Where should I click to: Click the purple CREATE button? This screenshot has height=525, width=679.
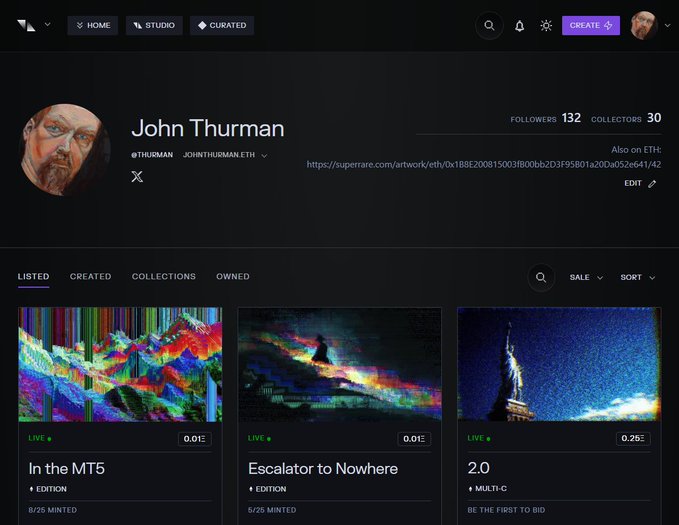[591, 26]
